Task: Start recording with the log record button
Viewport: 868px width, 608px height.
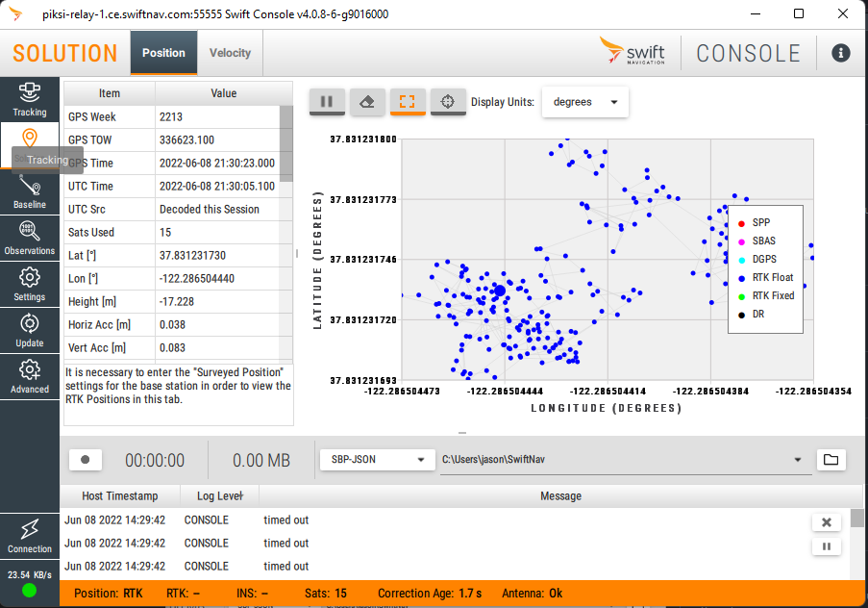Action: (86, 460)
